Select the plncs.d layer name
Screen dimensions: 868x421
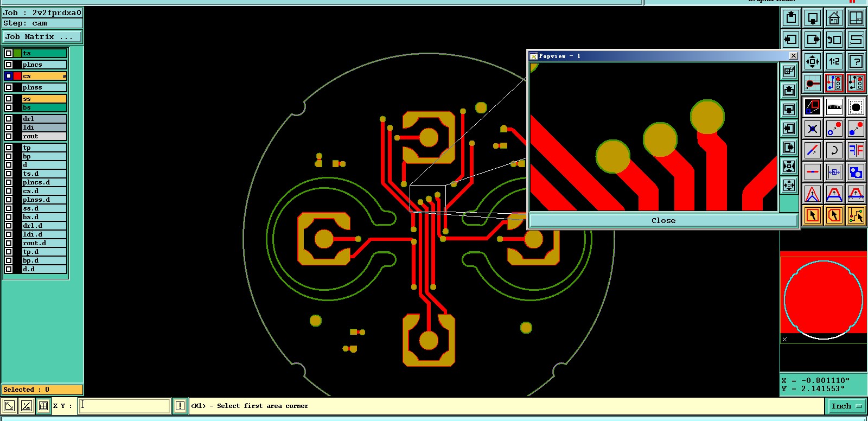[44, 182]
